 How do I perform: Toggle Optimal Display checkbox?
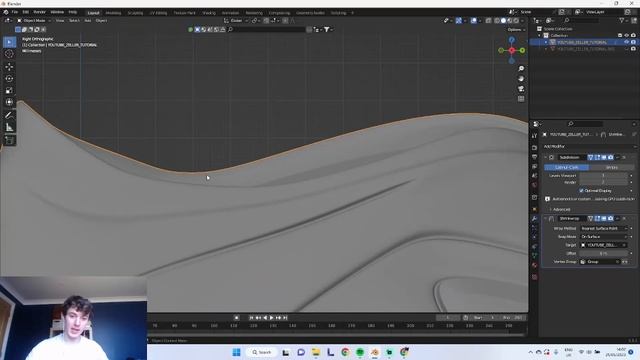point(581,191)
